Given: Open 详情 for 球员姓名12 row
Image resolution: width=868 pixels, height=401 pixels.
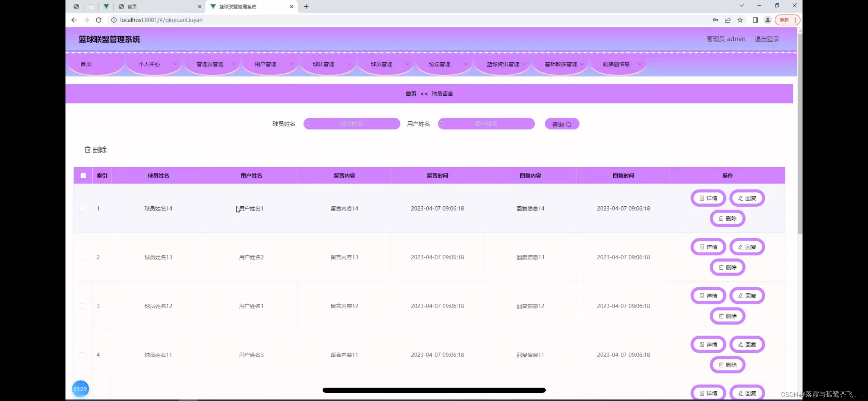Looking at the screenshot, I should coord(708,295).
